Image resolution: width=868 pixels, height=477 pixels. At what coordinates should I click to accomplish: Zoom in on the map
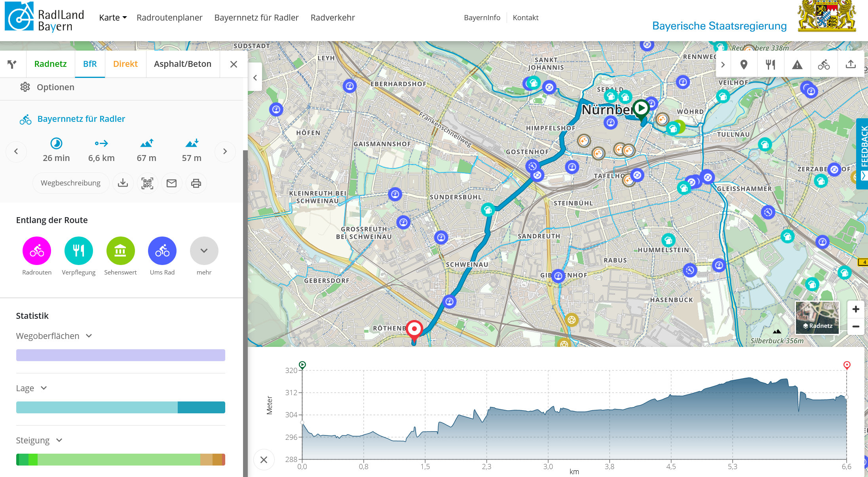856,309
